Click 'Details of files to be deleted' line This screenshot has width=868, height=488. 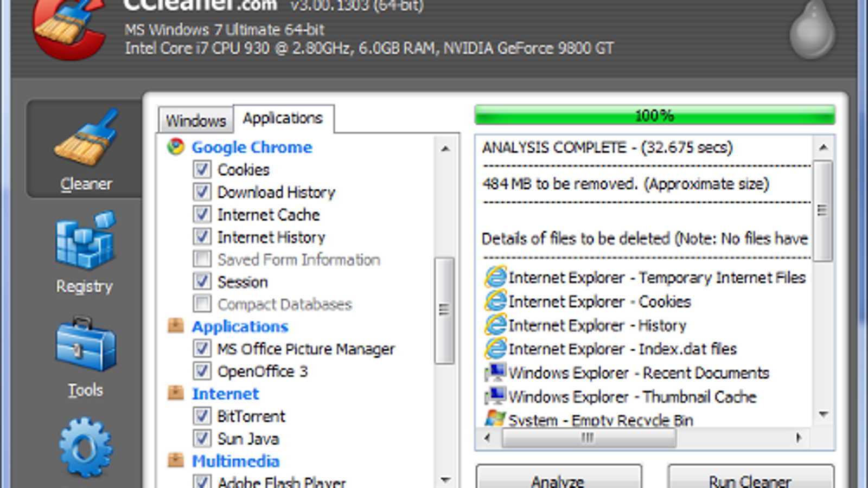645,239
